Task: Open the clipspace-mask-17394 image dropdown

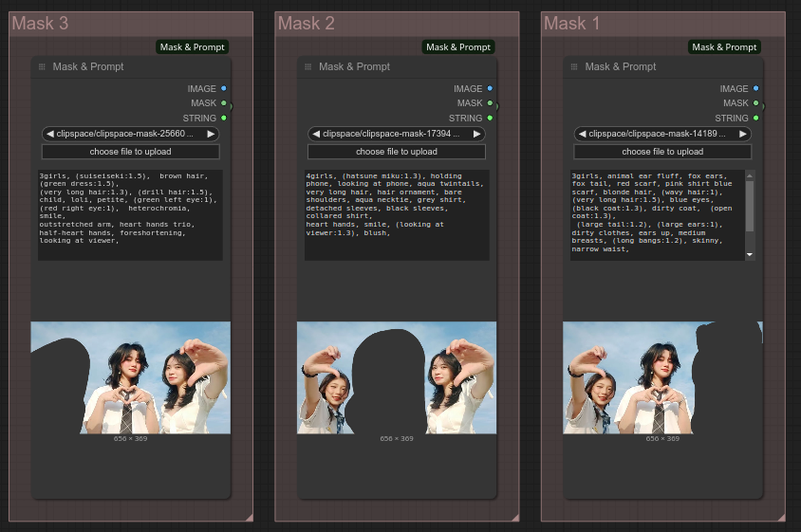Action: point(397,134)
